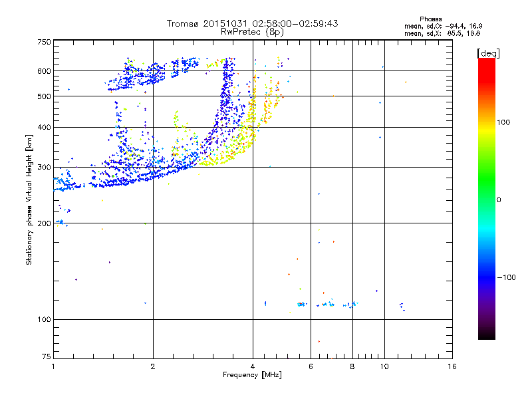The image size is (532, 399).
Task: Click the x-axis tick label "1"
Action: [53, 366]
